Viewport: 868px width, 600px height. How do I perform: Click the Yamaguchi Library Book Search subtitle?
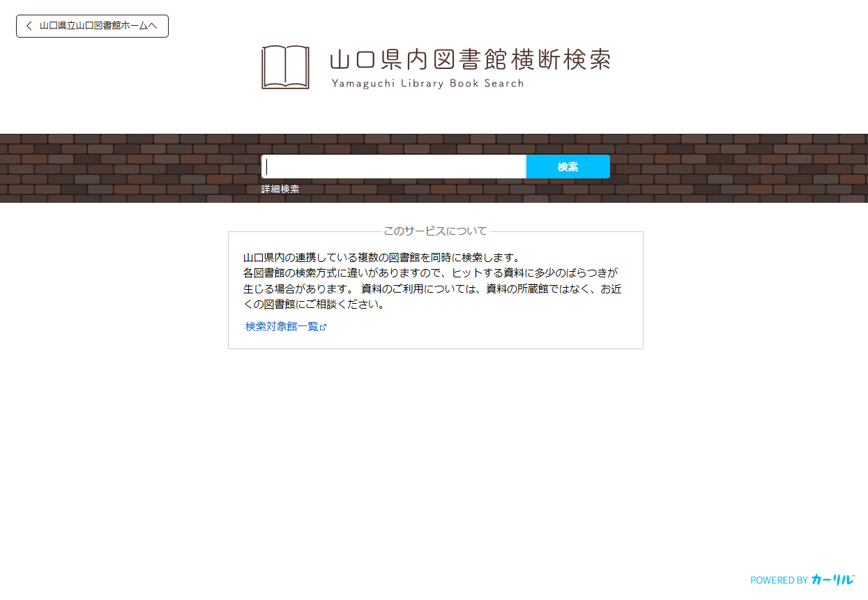pos(427,84)
